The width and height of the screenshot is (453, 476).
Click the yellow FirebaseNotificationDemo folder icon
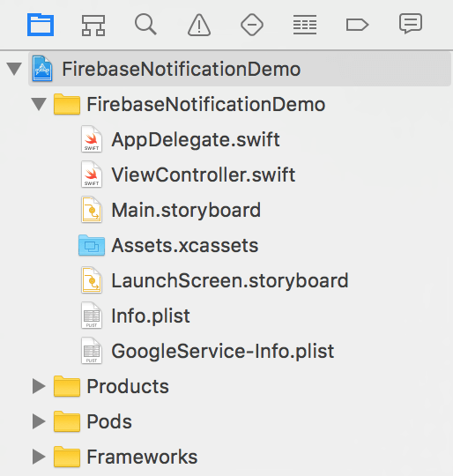pyautogui.click(x=67, y=104)
